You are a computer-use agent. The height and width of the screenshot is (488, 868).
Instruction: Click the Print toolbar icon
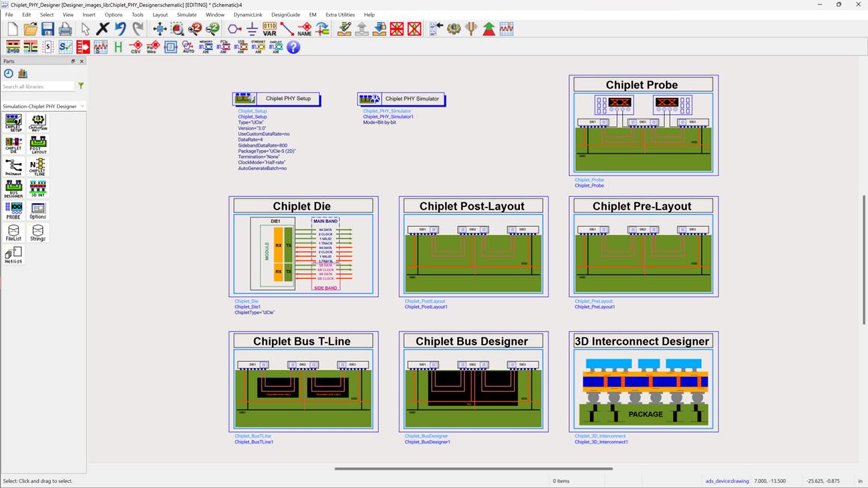click(x=66, y=29)
